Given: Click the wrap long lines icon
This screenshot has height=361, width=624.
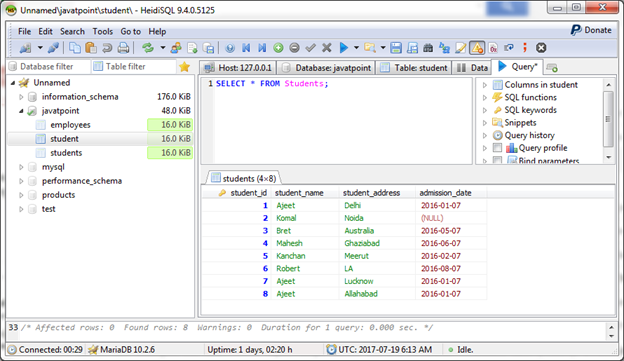Looking at the screenshot, I should tap(509, 48).
